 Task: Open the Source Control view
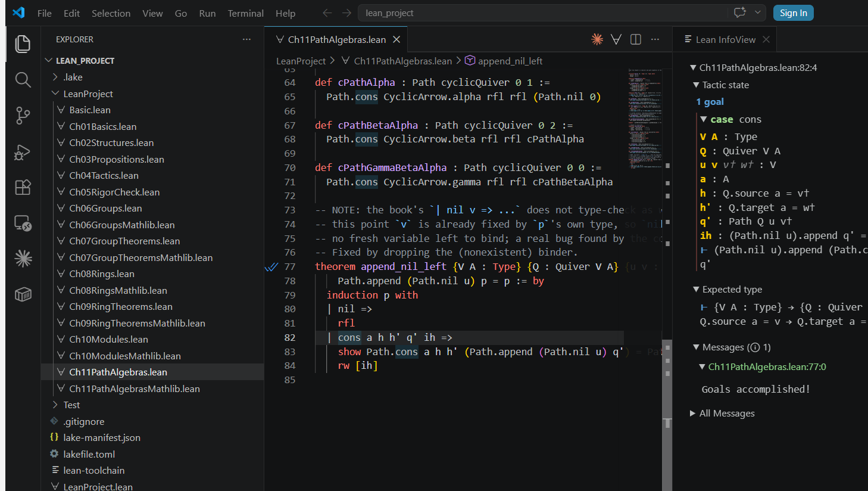23,116
